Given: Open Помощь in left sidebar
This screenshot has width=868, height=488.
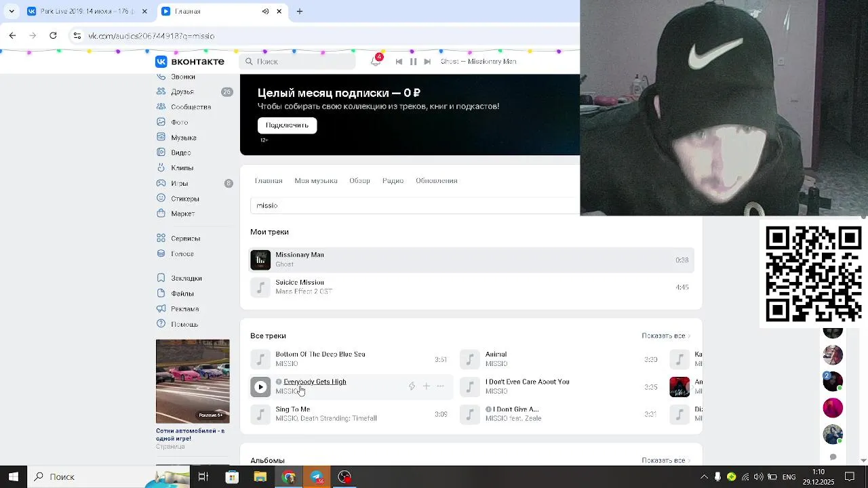Looking at the screenshot, I should coord(184,324).
